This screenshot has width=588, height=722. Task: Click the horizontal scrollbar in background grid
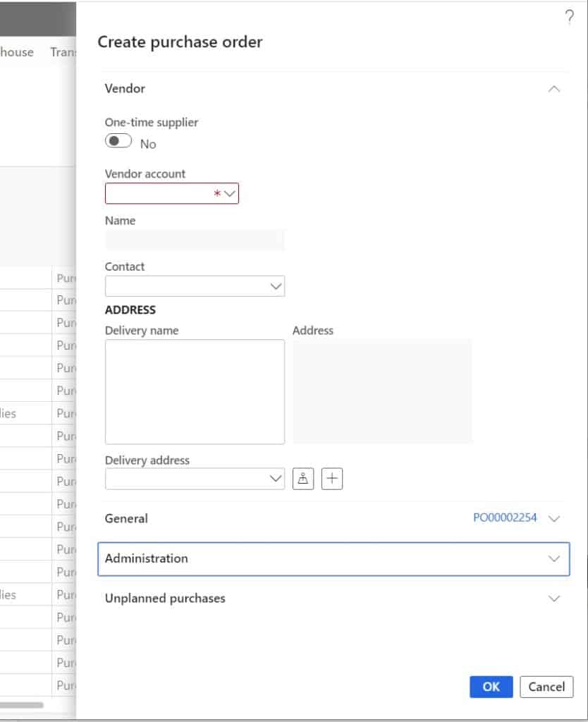point(21,704)
